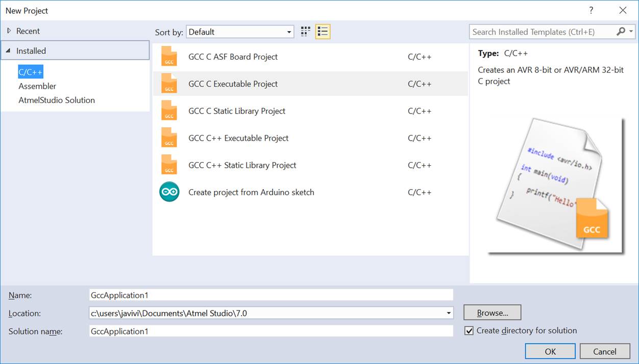Click the Arduino sketch project icon
This screenshot has width=639, height=364.
pyautogui.click(x=169, y=192)
